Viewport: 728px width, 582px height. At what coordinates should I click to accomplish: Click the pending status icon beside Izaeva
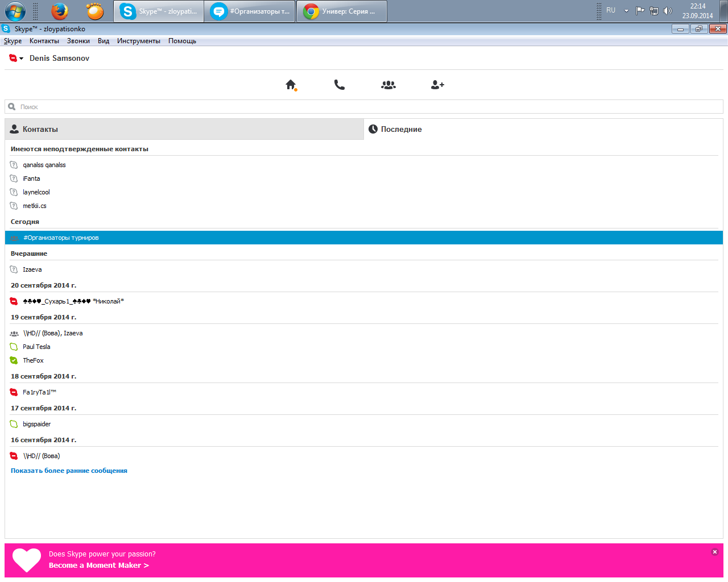[14, 269]
